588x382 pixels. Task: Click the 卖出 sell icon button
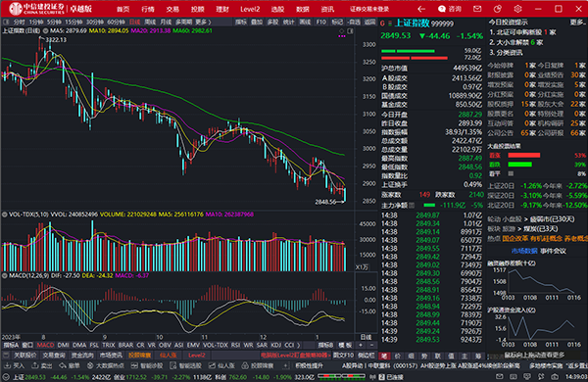[42, 365]
